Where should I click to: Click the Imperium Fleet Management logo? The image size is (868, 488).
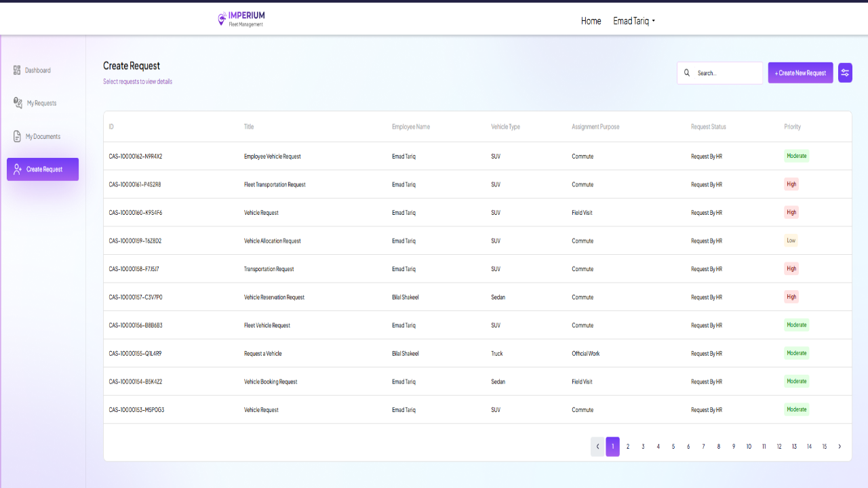point(241,19)
